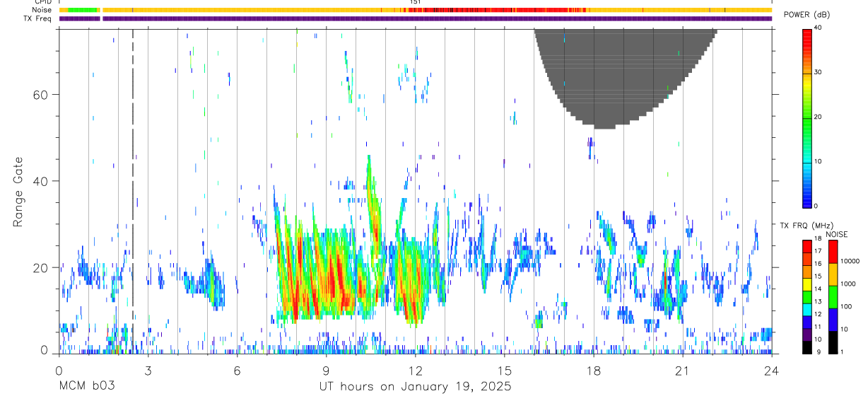Screen dimensions: 868x401
Task: Click the '1000' label on NOISE legend
Action: coord(848,284)
